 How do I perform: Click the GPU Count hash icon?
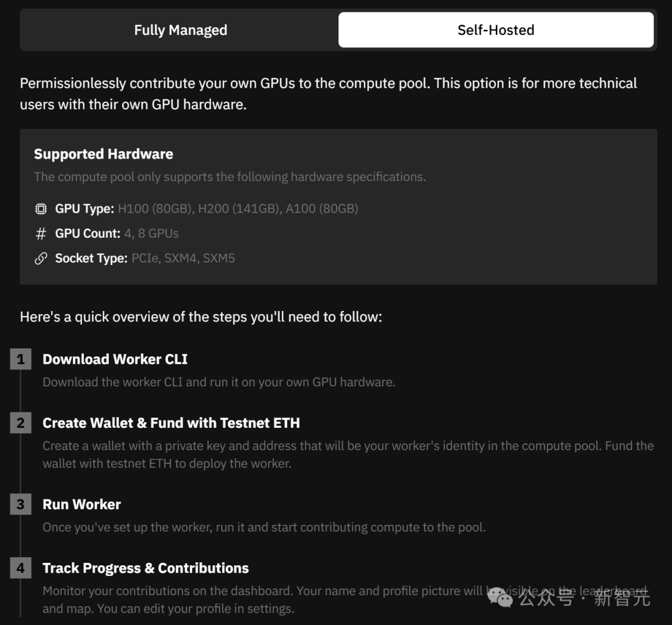tap(40, 233)
